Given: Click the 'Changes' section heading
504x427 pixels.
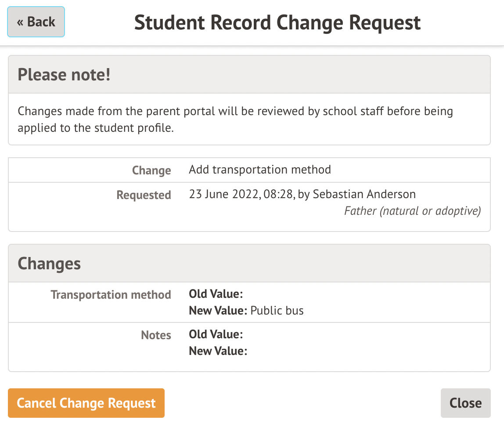Looking at the screenshot, I should (49, 264).
